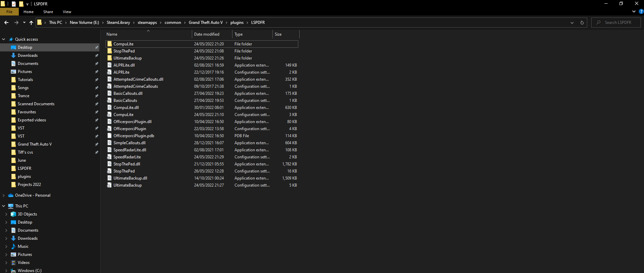Expand the OneDrive - Personal tree node
Screen dimensions: 644x273
point(4,195)
